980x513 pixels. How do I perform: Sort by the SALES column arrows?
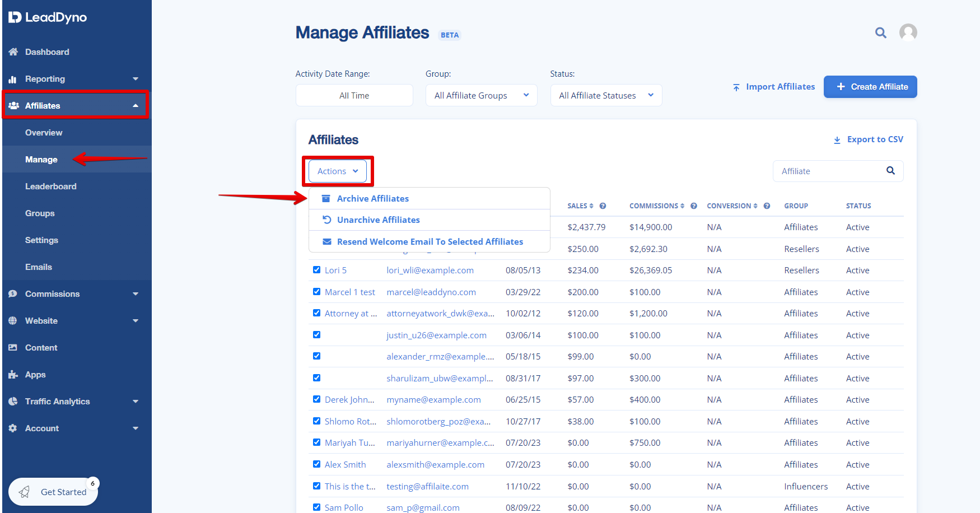click(x=591, y=206)
